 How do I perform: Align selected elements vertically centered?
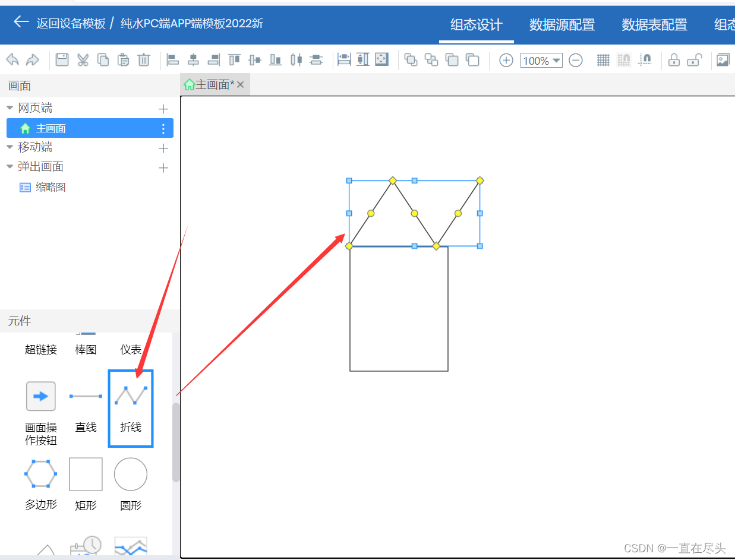255,60
